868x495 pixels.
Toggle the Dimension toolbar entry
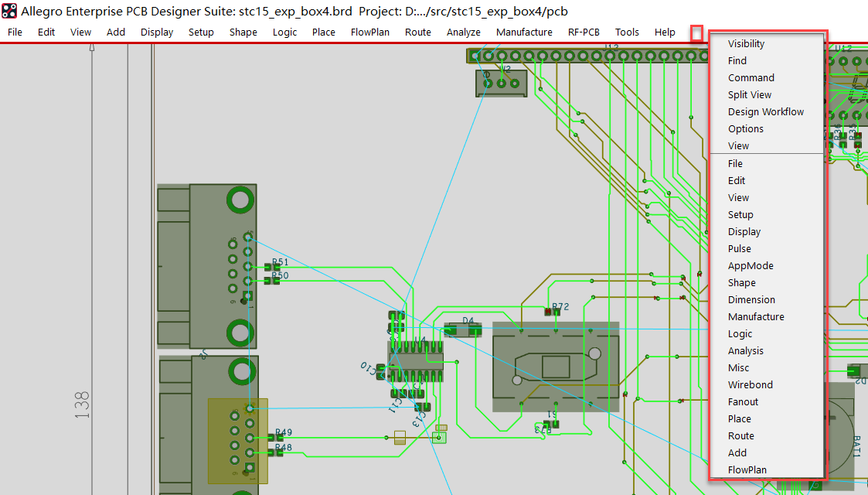[x=751, y=300]
